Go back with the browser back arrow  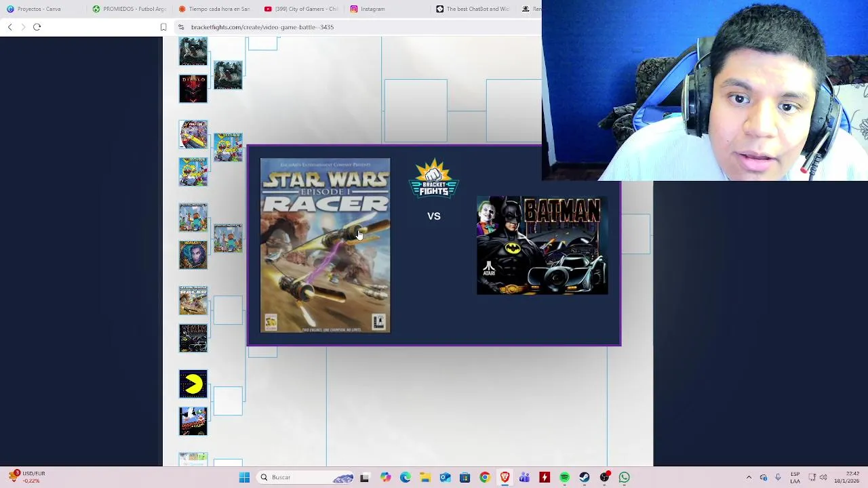point(9,27)
